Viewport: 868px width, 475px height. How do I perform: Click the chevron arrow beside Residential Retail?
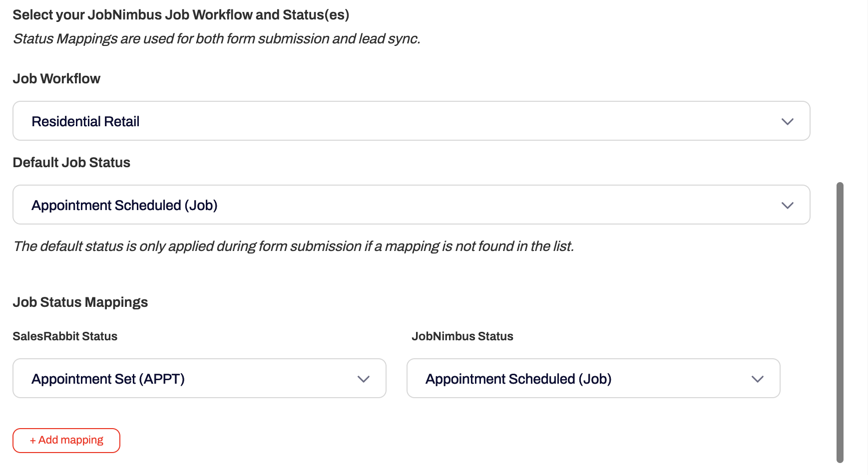(x=787, y=122)
